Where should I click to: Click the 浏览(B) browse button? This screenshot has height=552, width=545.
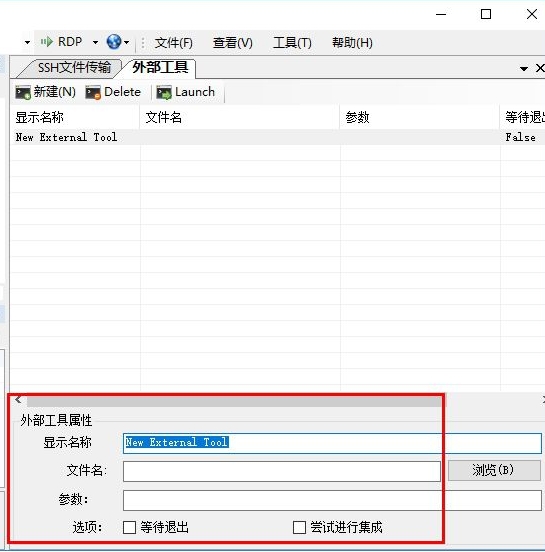(494, 470)
